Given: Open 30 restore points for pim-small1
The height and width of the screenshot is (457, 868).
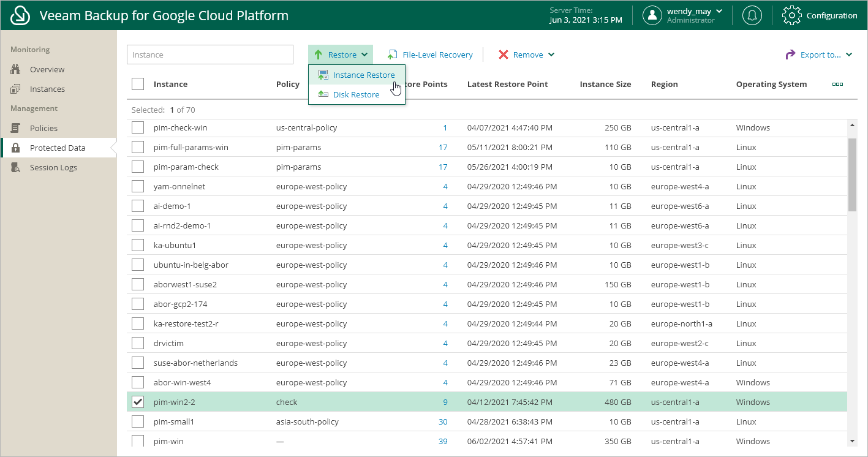Looking at the screenshot, I should (443, 421).
